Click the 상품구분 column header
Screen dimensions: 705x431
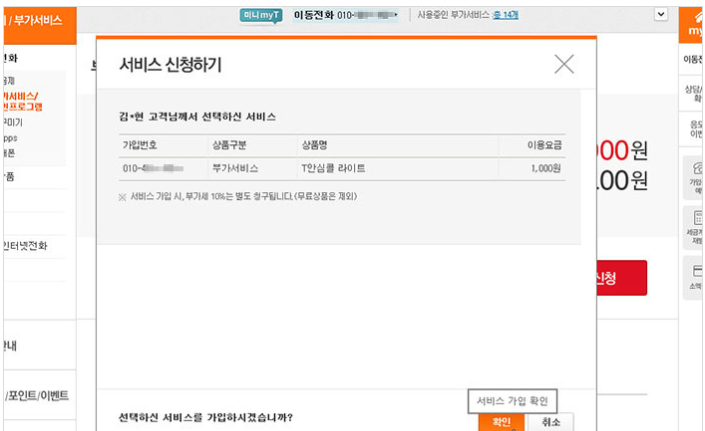(229, 145)
